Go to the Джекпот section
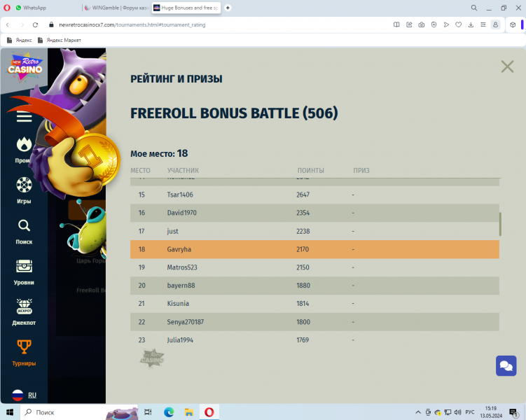Viewport: 526px width, 420px height. click(24, 311)
